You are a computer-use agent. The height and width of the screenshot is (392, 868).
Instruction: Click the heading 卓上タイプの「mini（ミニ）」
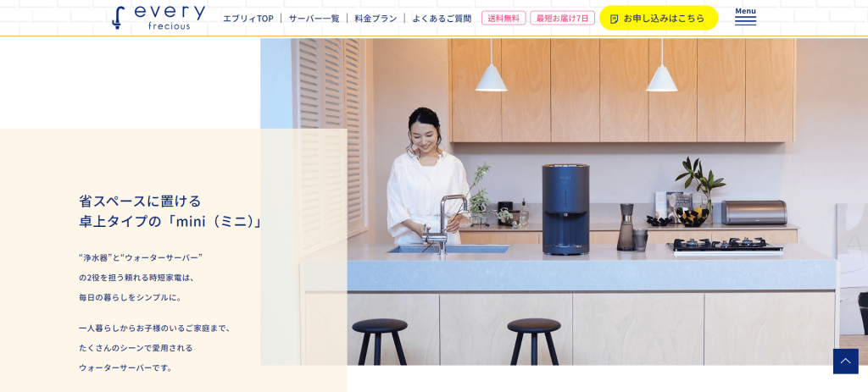click(x=171, y=221)
